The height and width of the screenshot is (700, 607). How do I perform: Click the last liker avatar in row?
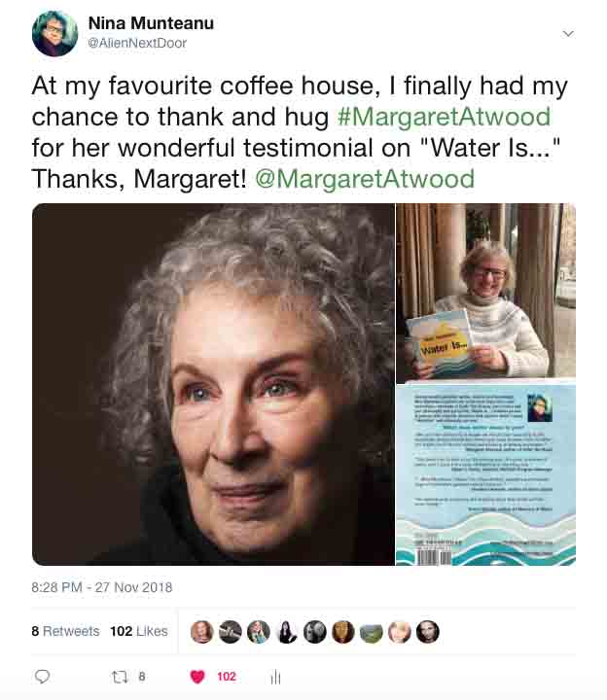(x=428, y=631)
